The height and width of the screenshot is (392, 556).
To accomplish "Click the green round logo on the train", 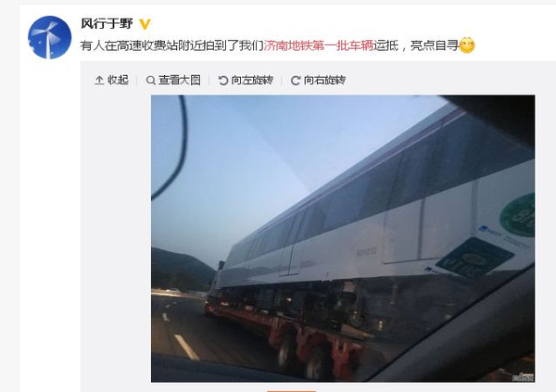I will pyautogui.click(x=519, y=215).
